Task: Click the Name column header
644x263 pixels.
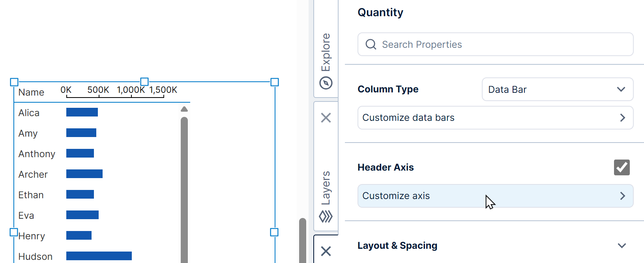Action: [31, 92]
